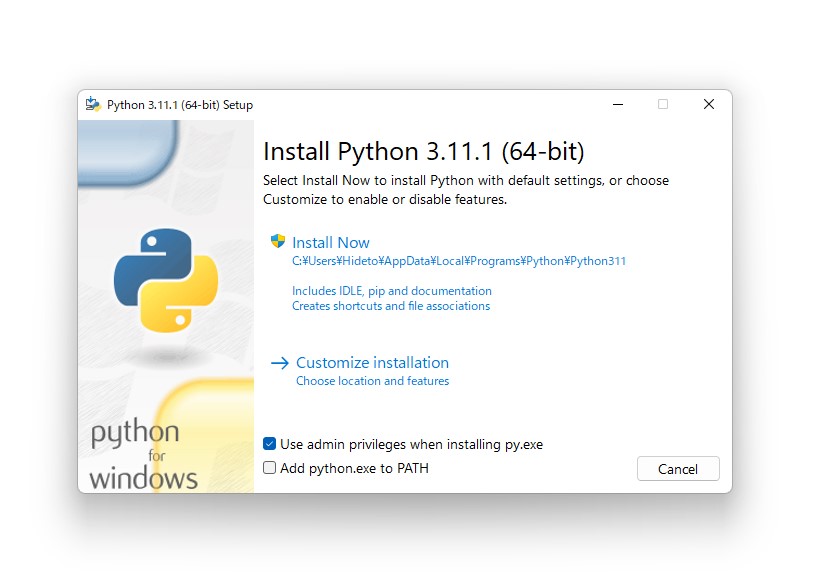820x584 pixels.
Task: Click the setup window title text
Action: pos(182,104)
